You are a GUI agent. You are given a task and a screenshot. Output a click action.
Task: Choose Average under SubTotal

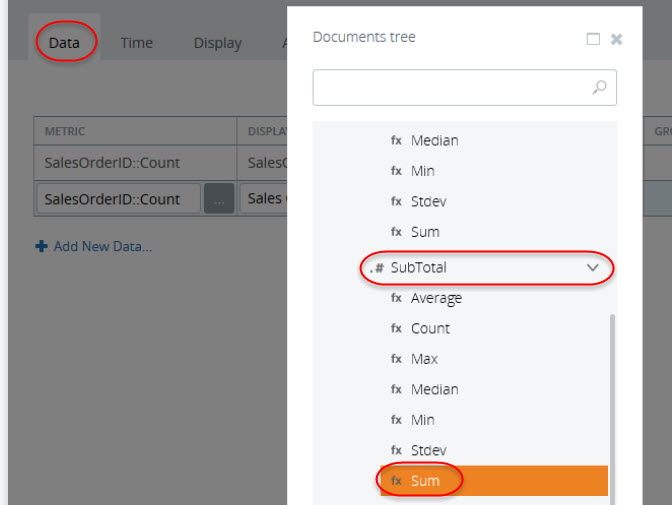tap(436, 298)
